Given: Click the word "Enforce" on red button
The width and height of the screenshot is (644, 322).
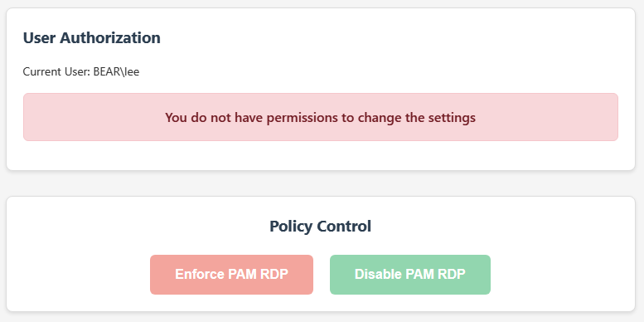Looking at the screenshot, I should [200, 275].
